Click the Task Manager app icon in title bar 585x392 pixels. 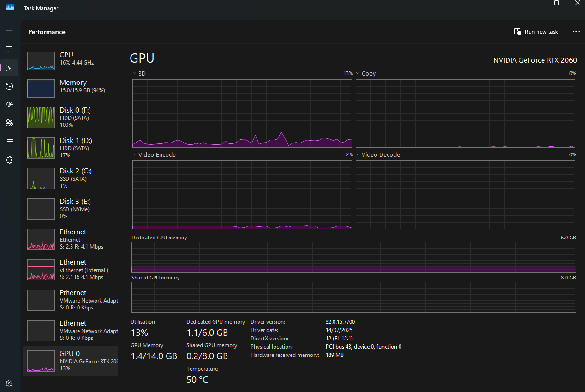10,8
